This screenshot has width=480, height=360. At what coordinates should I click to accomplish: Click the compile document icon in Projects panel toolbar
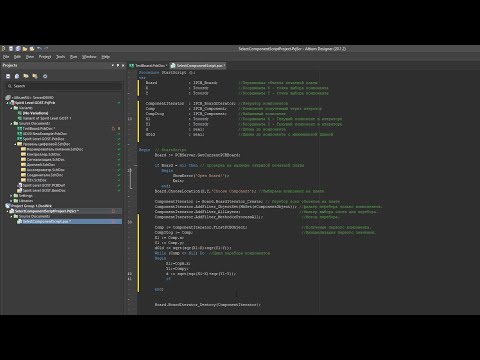pyautogui.click(x=17, y=76)
